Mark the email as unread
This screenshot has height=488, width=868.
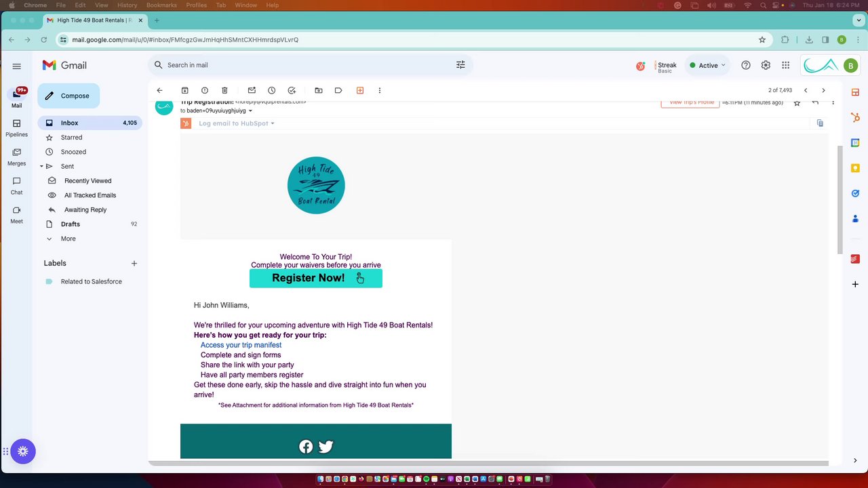pyautogui.click(x=252, y=90)
